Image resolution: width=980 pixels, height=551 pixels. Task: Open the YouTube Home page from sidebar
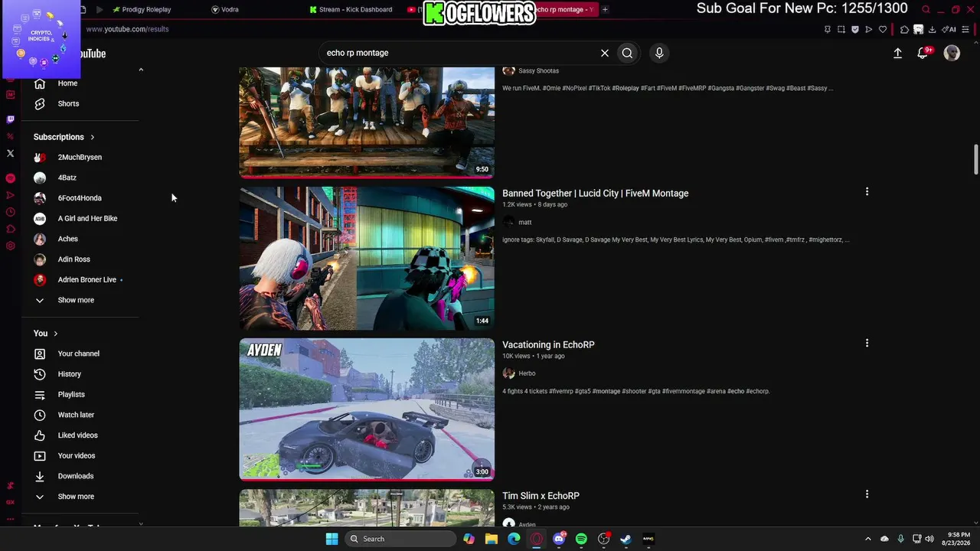point(67,83)
